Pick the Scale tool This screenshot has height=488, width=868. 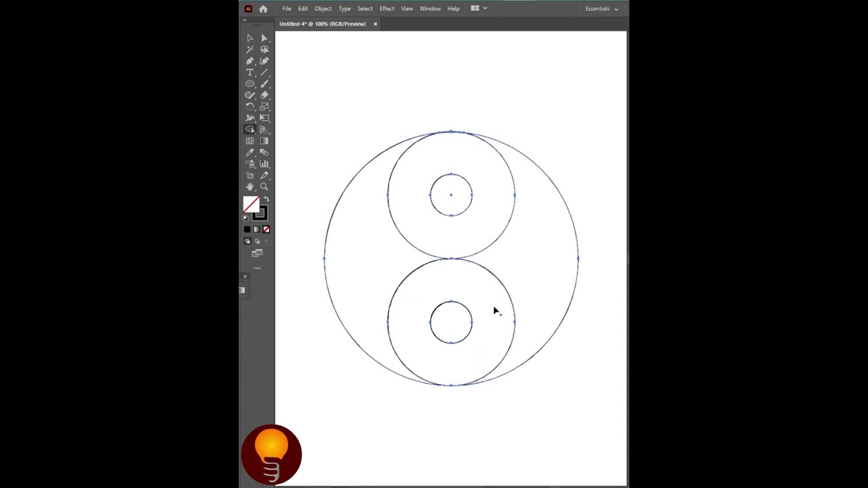[264, 106]
